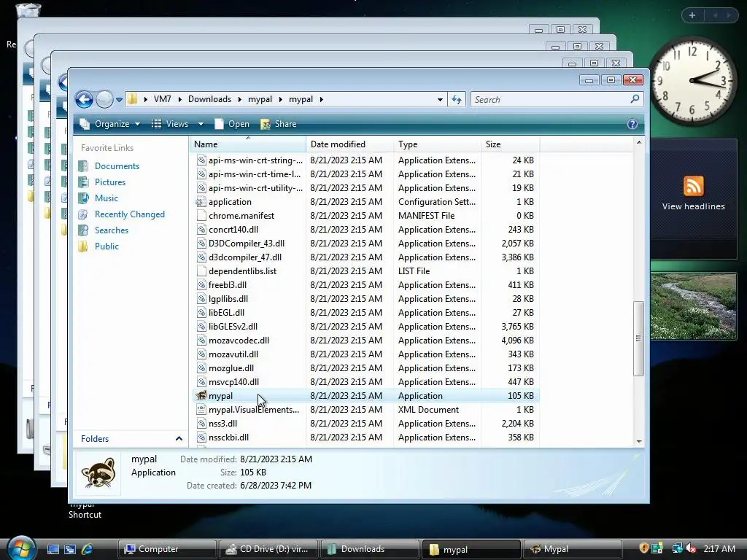747x560 pixels.
Task: Click the magnifier icon in Search box
Action: [635, 99]
